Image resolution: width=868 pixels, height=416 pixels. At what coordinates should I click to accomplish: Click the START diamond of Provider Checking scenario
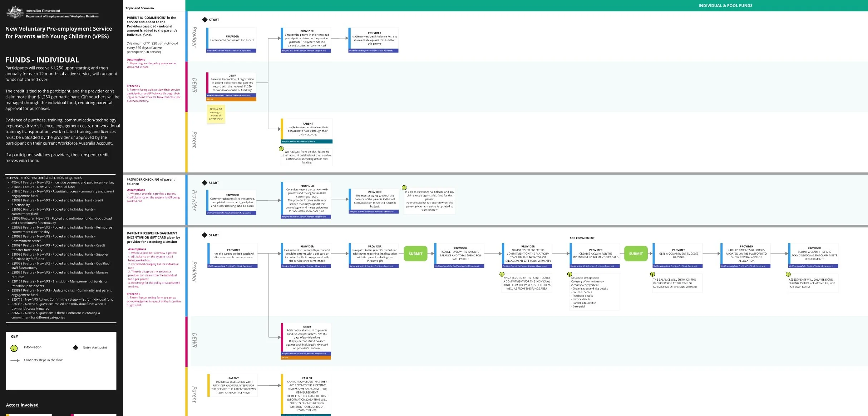[x=205, y=183]
